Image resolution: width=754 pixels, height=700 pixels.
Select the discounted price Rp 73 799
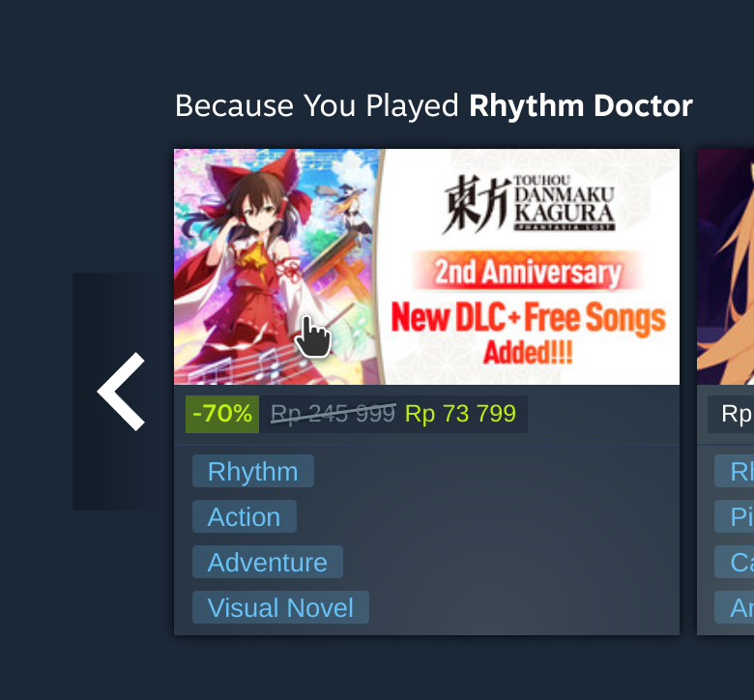click(x=460, y=414)
